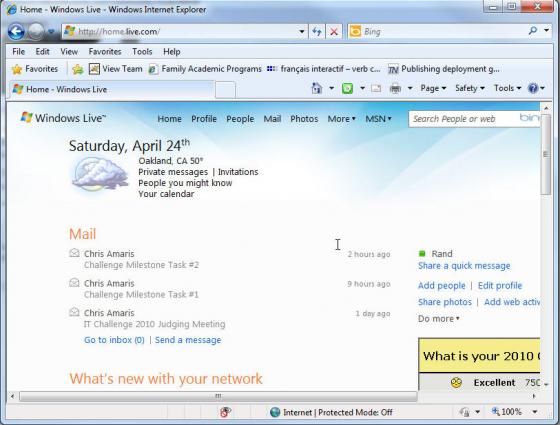The image size is (560, 425).
Task: Click the Home page icon in command bar
Action: (x=317, y=88)
